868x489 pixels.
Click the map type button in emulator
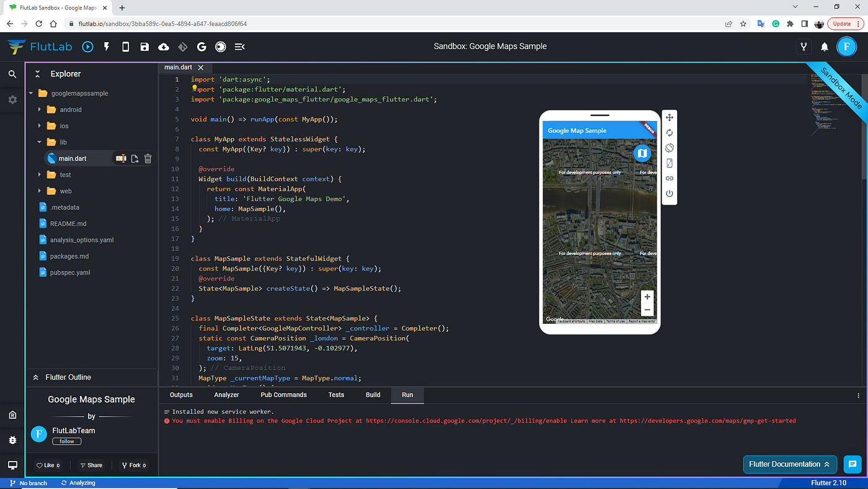pyautogui.click(x=642, y=153)
